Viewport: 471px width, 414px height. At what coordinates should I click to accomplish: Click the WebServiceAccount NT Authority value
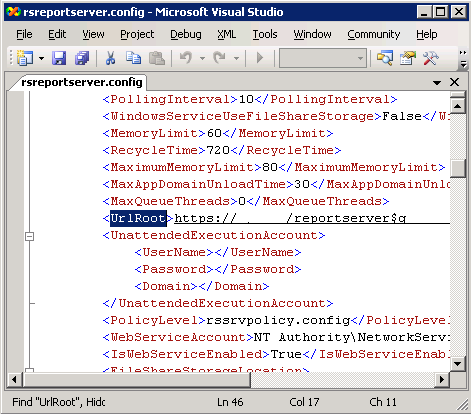[352, 337]
